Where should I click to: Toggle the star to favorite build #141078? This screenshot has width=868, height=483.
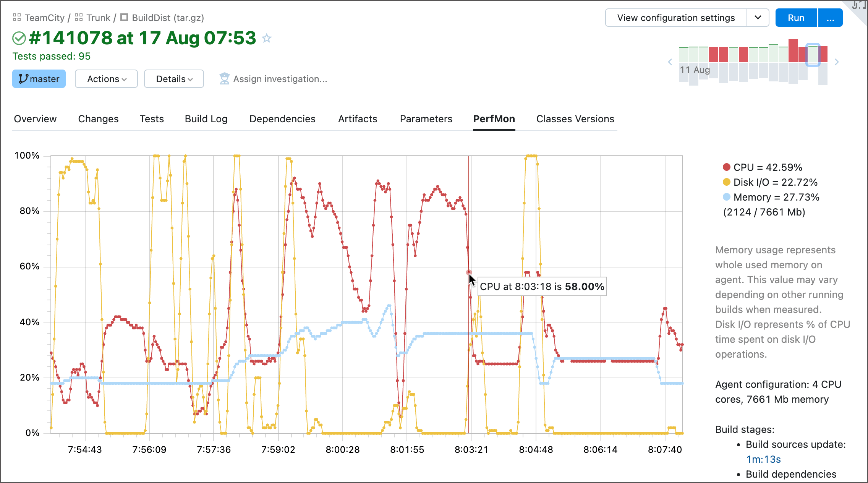click(x=267, y=38)
